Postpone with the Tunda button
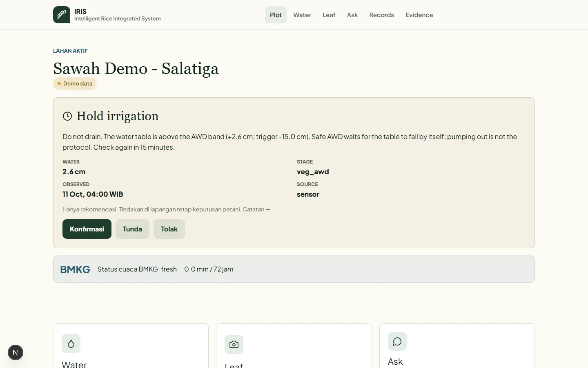The width and height of the screenshot is (588, 368). point(132,229)
